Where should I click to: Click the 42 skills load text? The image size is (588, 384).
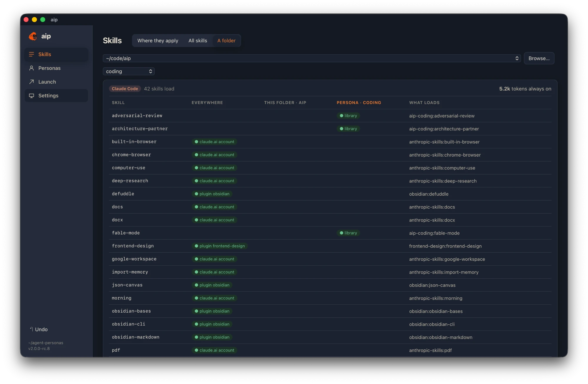point(159,89)
